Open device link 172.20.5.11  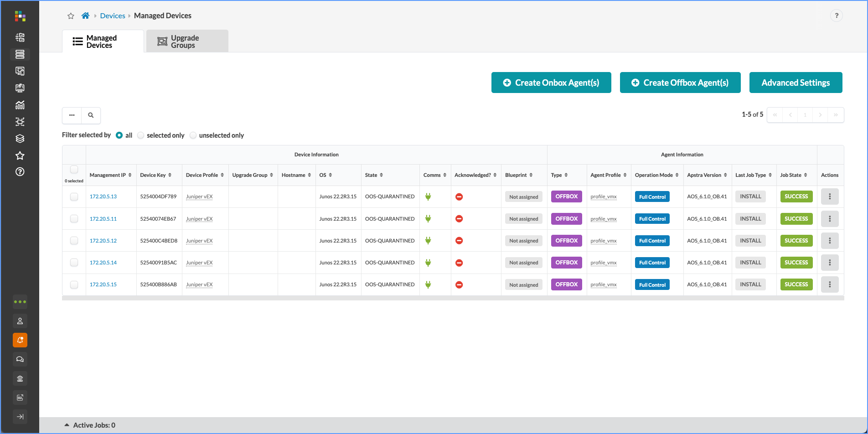(x=103, y=219)
